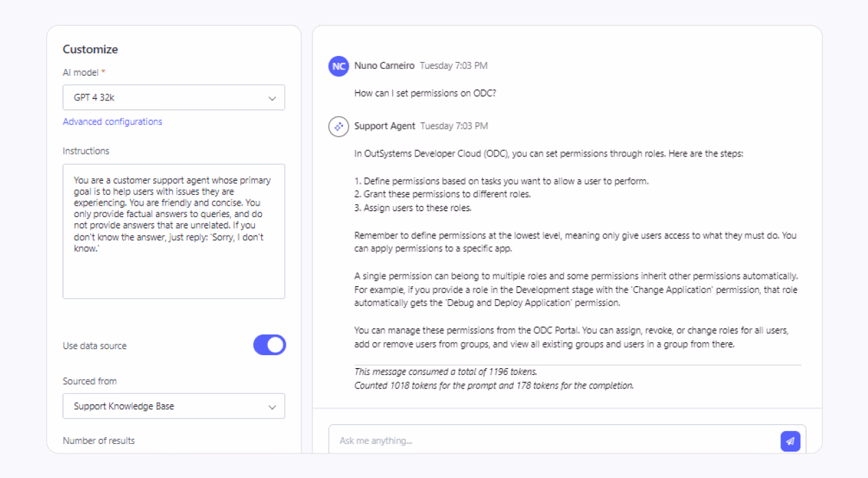Image resolution: width=868 pixels, height=478 pixels.
Task: Click the Instructions text area
Action: click(174, 230)
